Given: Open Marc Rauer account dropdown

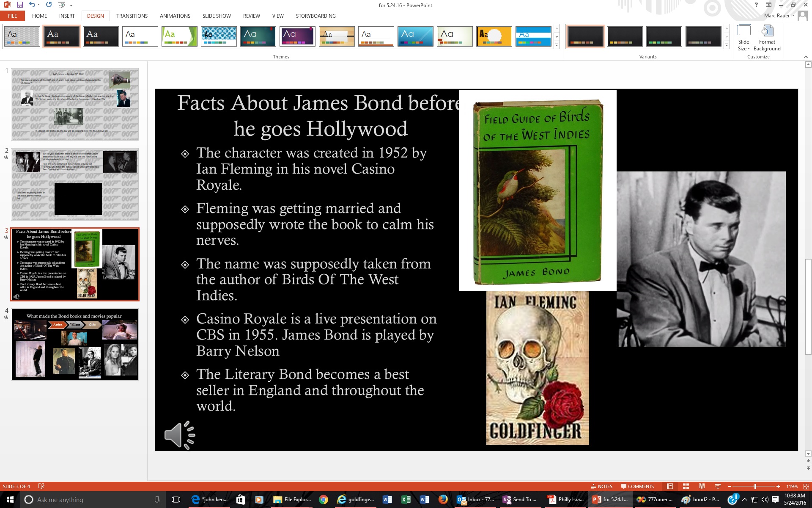Looking at the screenshot, I should (779, 16).
